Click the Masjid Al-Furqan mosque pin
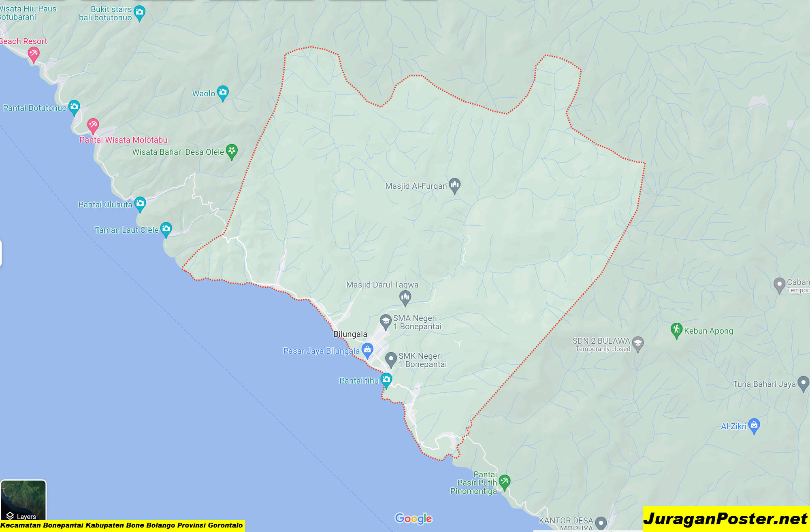This screenshot has width=810, height=532. point(454,186)
